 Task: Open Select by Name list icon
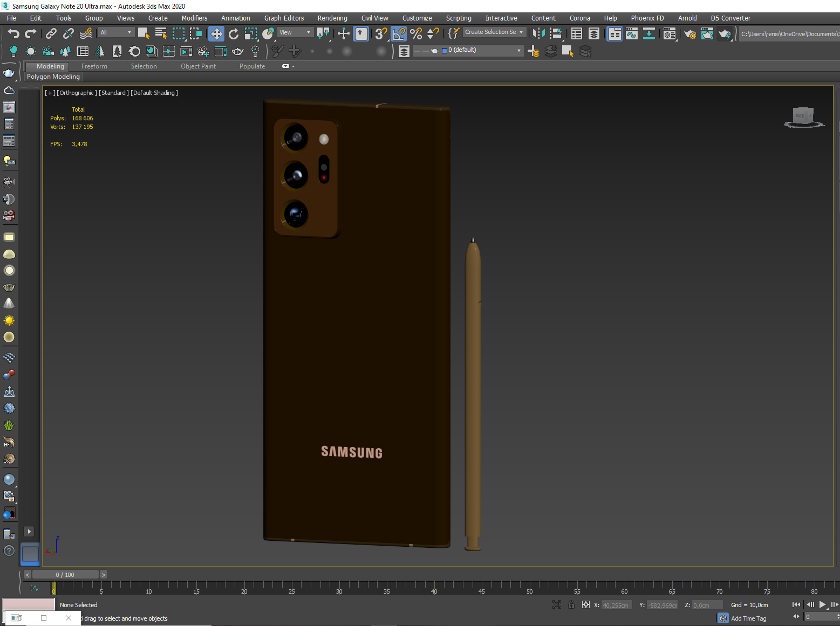click(x=161, y=33)
